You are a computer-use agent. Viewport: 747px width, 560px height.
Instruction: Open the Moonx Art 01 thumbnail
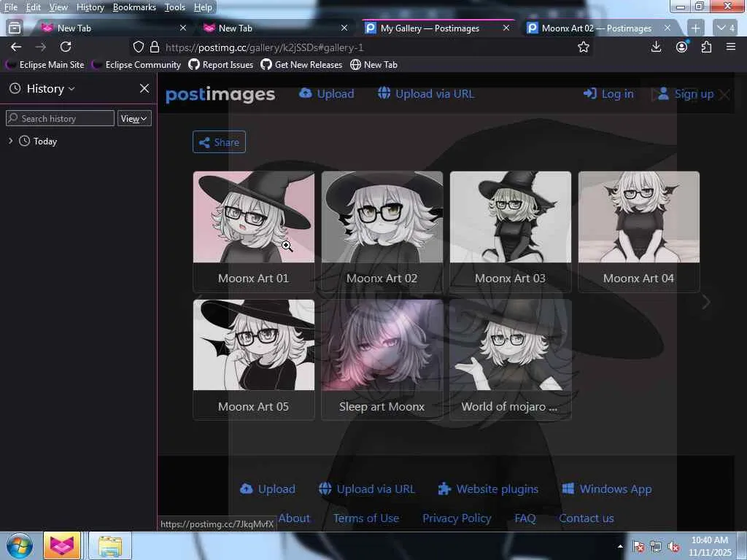click(x=254, y=217)
